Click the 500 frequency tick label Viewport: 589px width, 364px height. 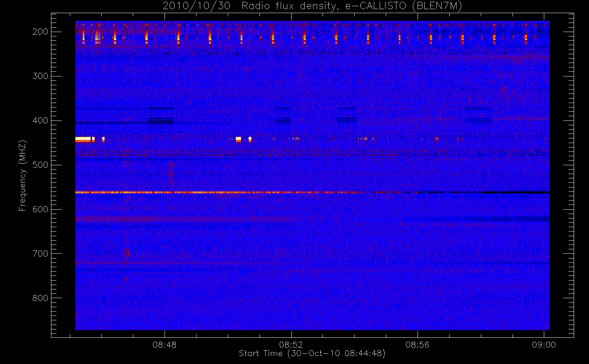(x=40, y=165)
